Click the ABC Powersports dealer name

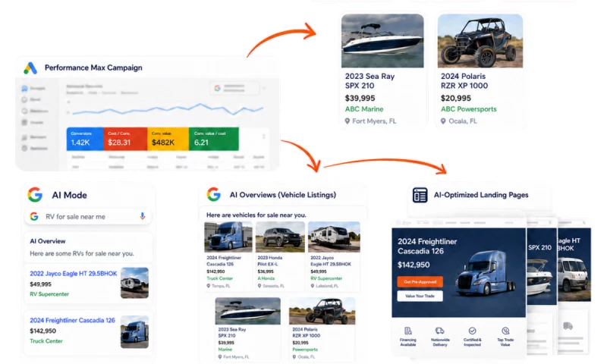pos(468,109)
